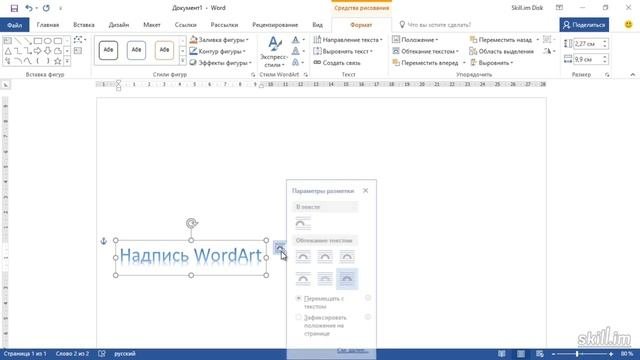This screenshot has width=640, height=360.
Task: Apply the first dark-outline shape style
Action: point(108,50)
